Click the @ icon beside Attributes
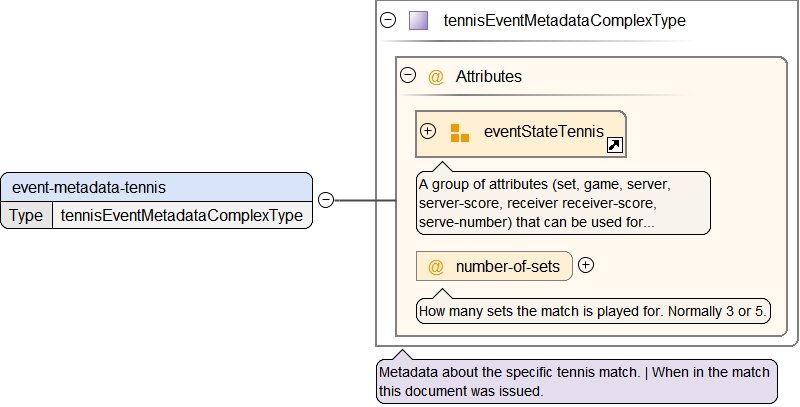This screenshot has height=407, width=800. (x=436, y=76)
